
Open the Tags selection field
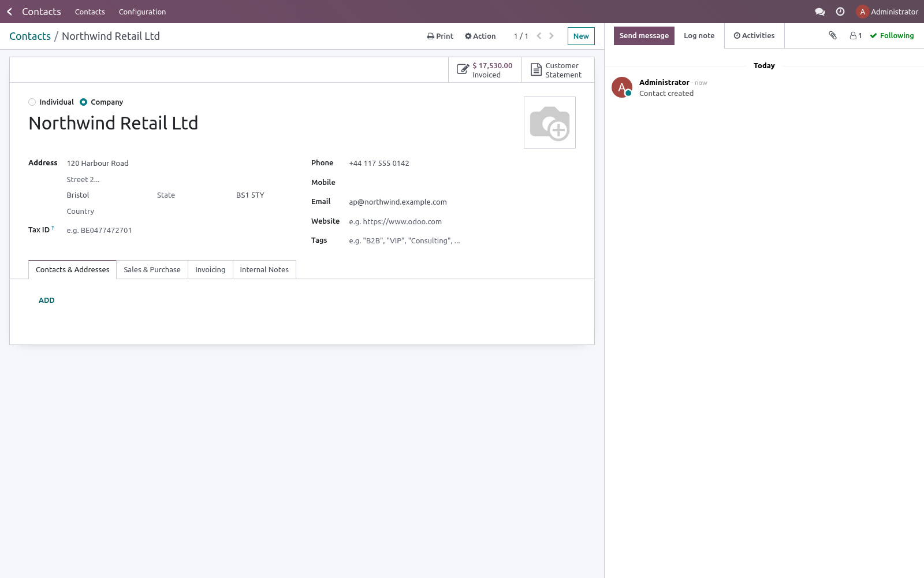461,241
